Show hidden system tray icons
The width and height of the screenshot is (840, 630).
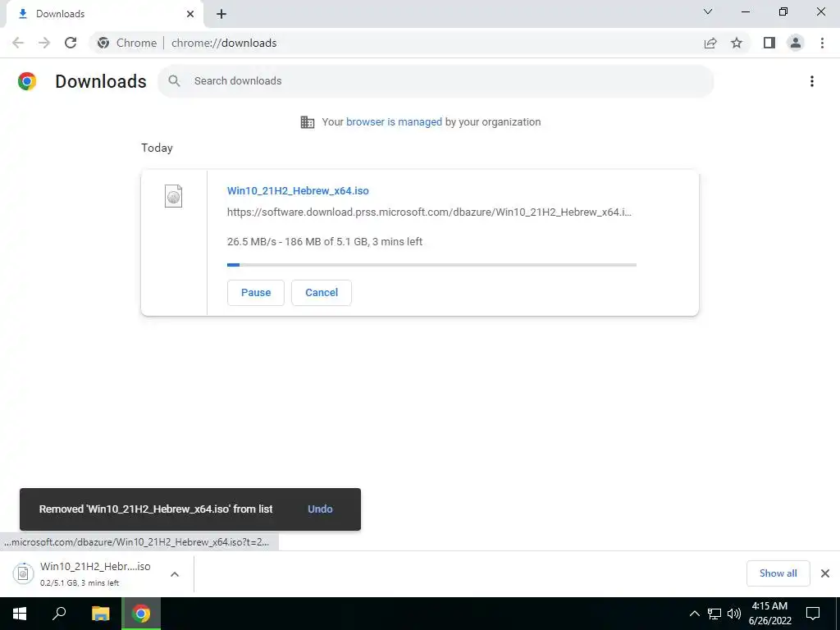(x=694, y=614)
